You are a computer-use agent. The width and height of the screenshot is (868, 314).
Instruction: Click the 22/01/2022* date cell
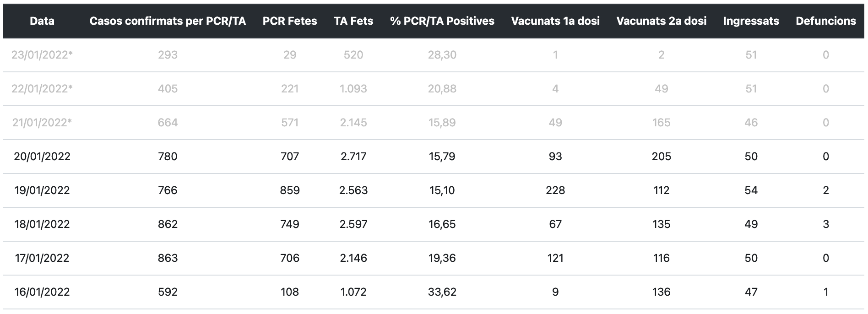(42, 89)
